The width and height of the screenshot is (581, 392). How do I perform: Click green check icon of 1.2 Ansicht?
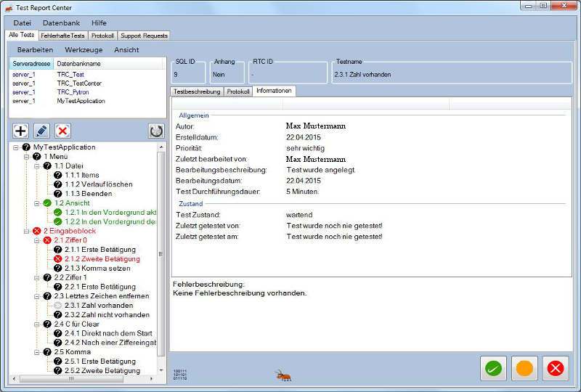coord(47,203)
